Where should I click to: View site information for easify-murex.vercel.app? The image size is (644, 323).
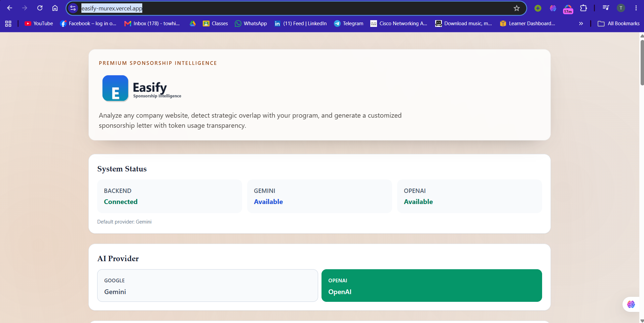click(x=73, y=8)
